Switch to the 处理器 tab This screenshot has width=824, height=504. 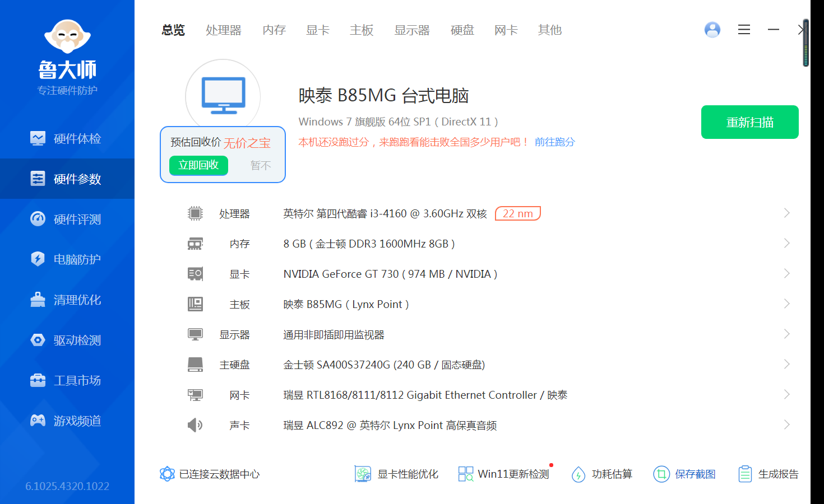point(223,30)
